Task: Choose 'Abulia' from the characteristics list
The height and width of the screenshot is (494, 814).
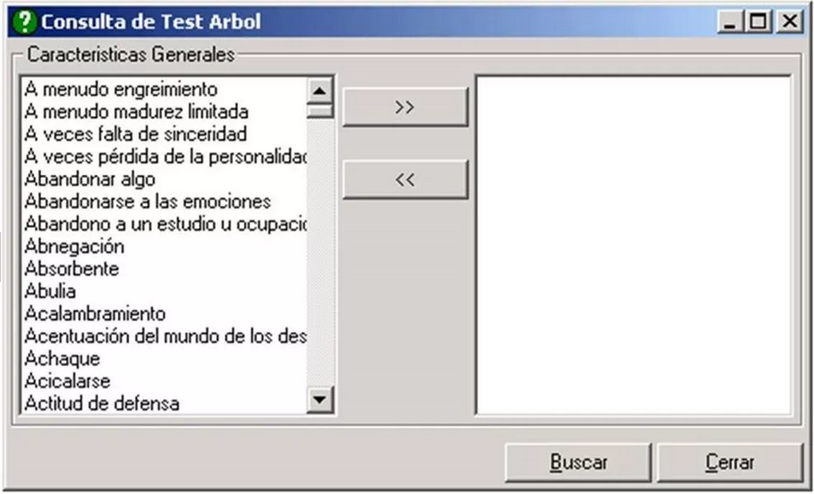Action: 50,291
